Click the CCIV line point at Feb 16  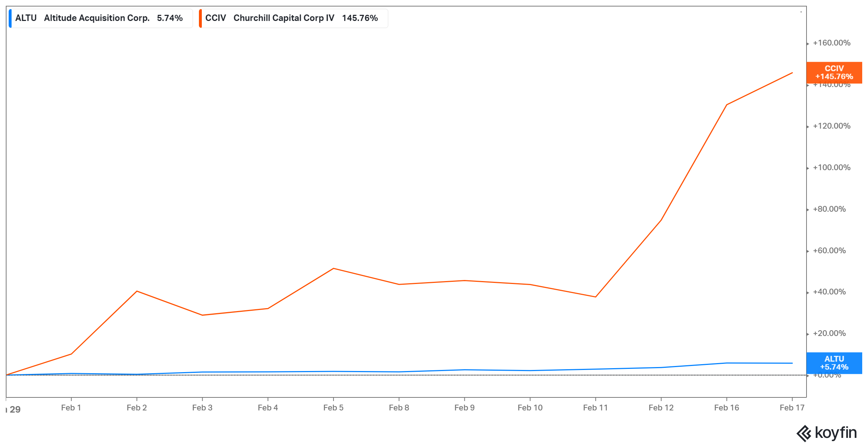(x=727, y=105)
